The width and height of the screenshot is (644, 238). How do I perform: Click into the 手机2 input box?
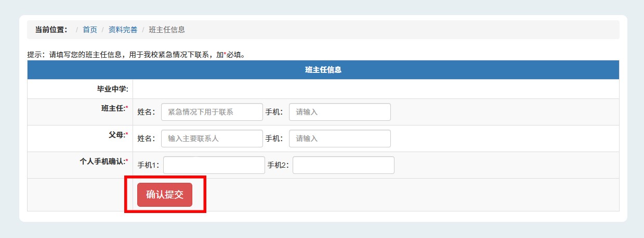(x=343, y=165)
